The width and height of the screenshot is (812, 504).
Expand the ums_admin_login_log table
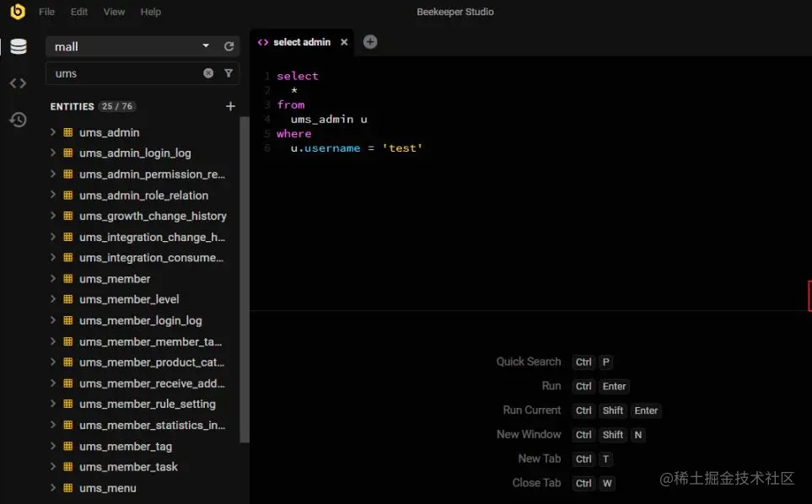53,153
